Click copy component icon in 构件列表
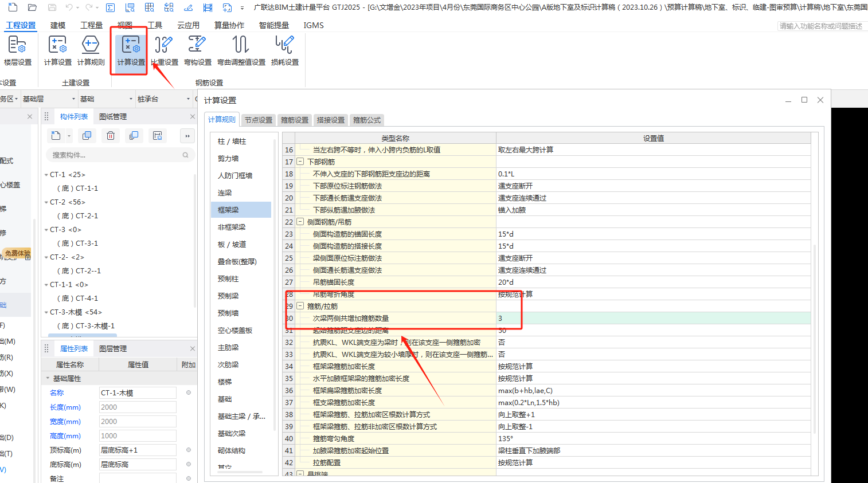Viewport: 868px width, 483px height. pyautogui.click(x=87, y=136)
